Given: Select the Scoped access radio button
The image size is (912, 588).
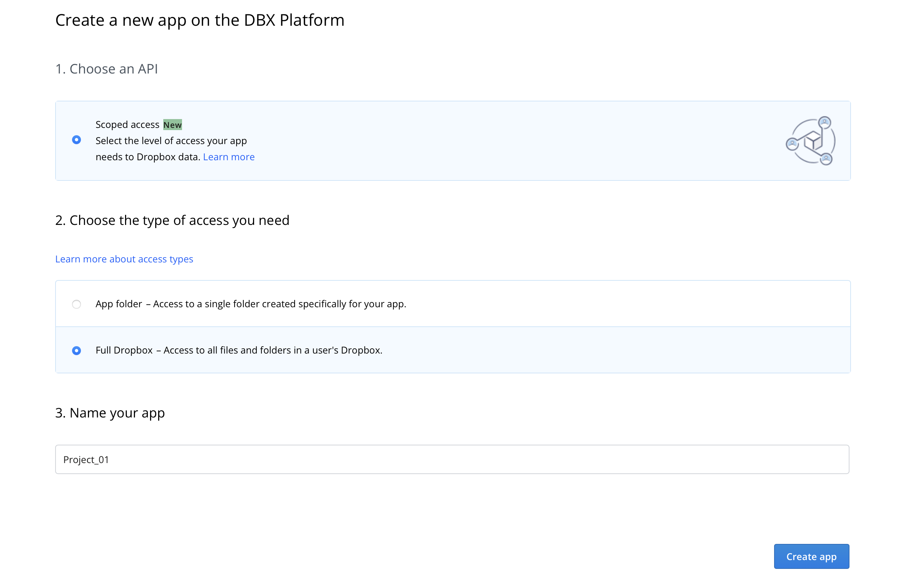Looking at the screenshot, I should (x=76, y=140).
